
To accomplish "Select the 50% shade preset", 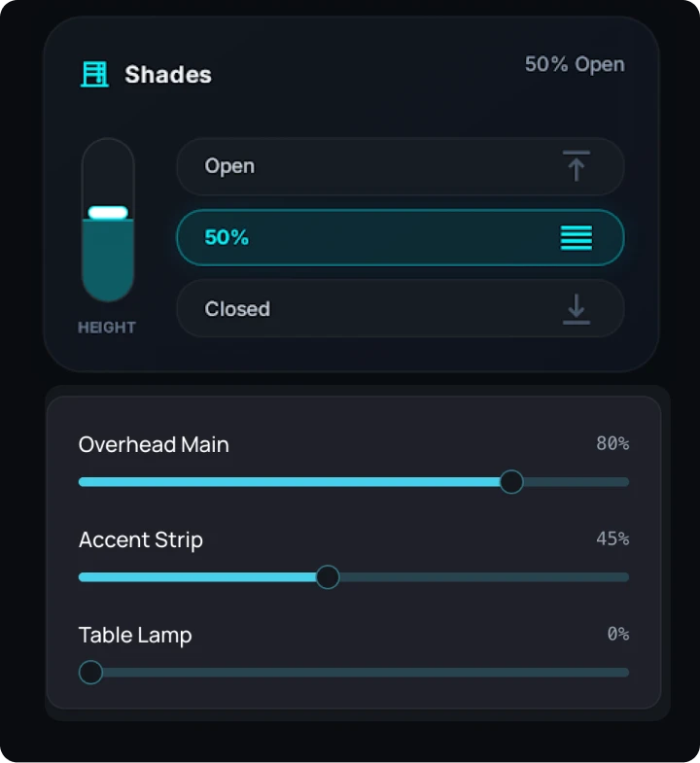I will 401,237.
